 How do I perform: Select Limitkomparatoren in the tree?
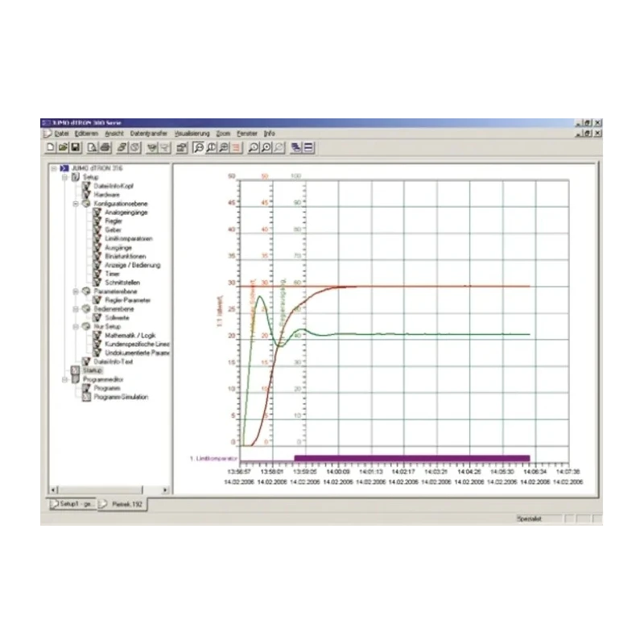tap(129, 238)
